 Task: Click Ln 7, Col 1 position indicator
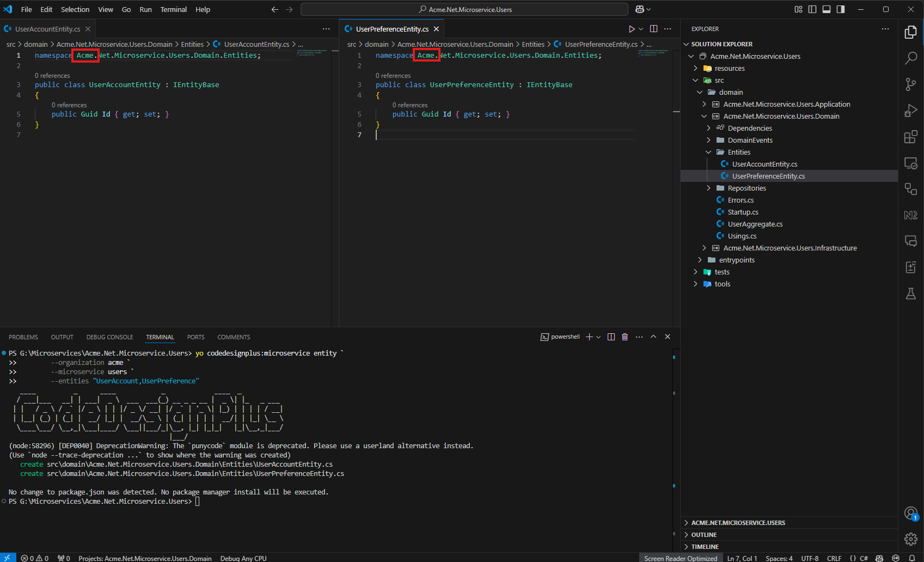742,558
